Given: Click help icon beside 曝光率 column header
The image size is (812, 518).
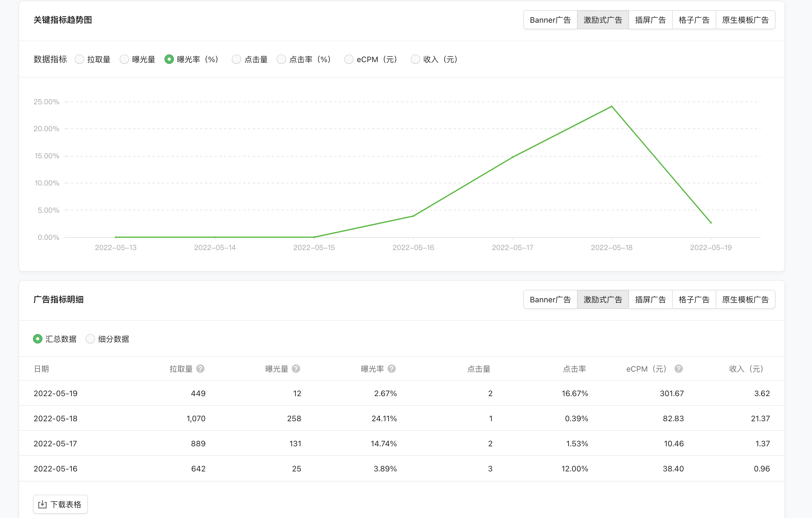Looking at the screenshot, I should tap(392, 369).
